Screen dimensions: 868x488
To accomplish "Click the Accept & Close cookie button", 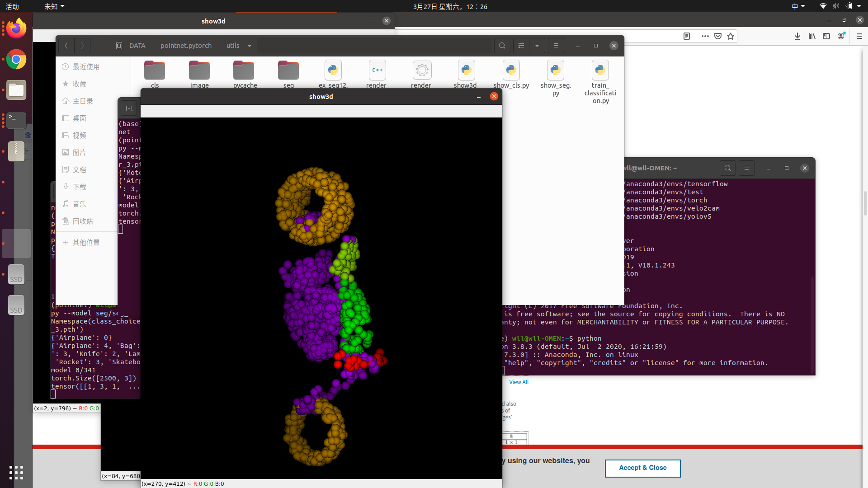I will pyautogui.click(x=642, y=468).
